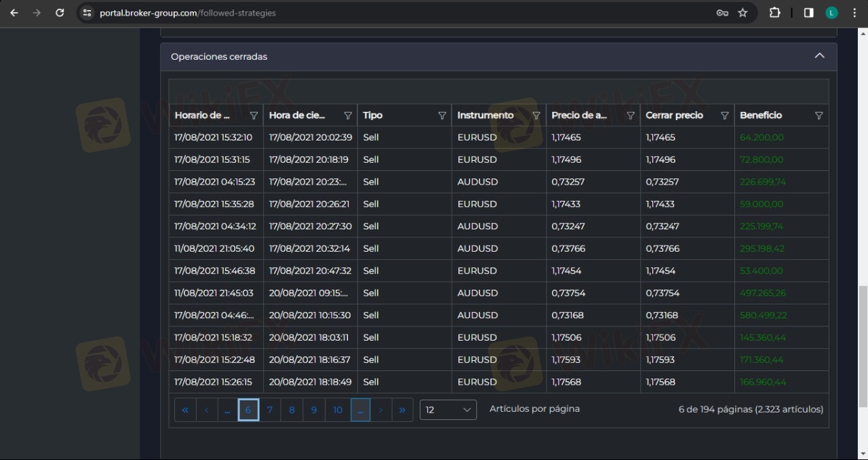Reload the page with browser refresh icon
The width and height of the screenshot is (868, 460).
60,13
